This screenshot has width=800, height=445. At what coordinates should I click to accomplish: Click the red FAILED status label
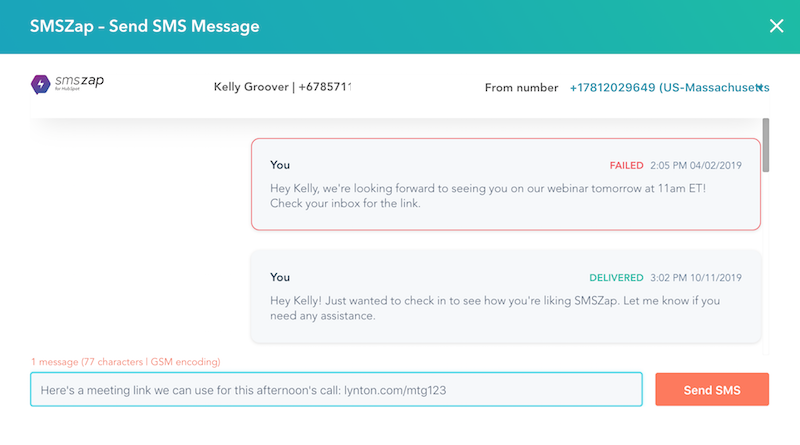(626, 165)
